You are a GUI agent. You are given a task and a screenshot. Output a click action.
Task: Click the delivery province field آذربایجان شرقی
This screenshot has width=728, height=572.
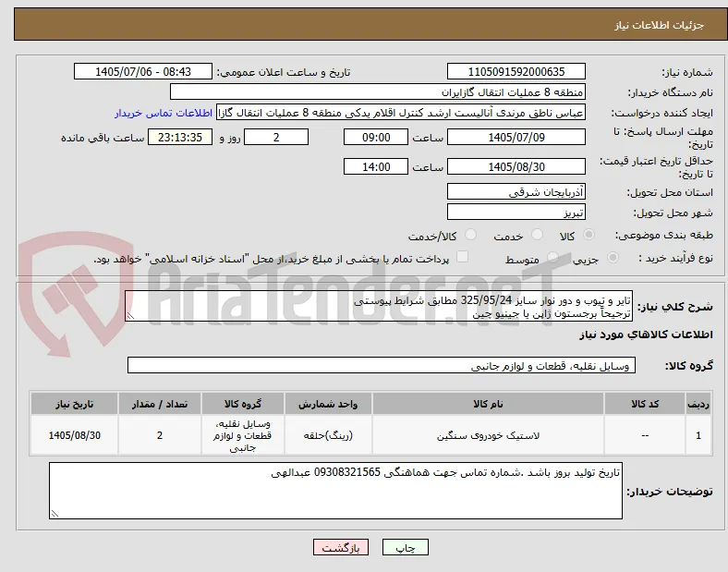(516, 192)
